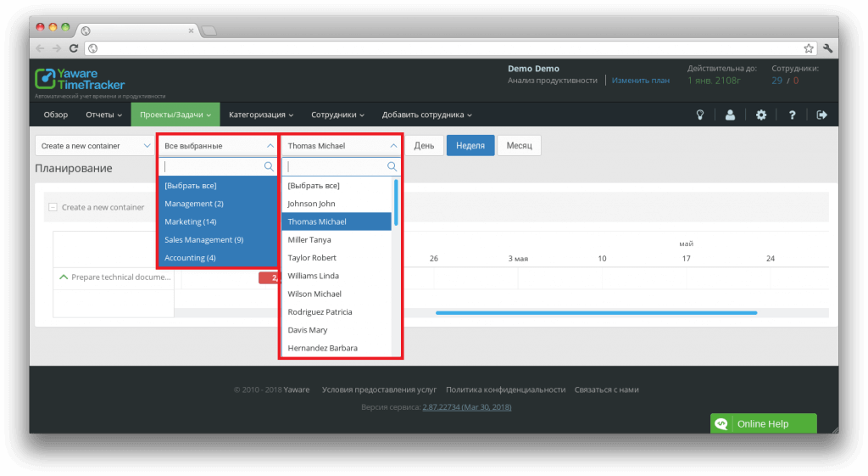
Task: Open the service version 2.87.22734 link
Action: 467,406
